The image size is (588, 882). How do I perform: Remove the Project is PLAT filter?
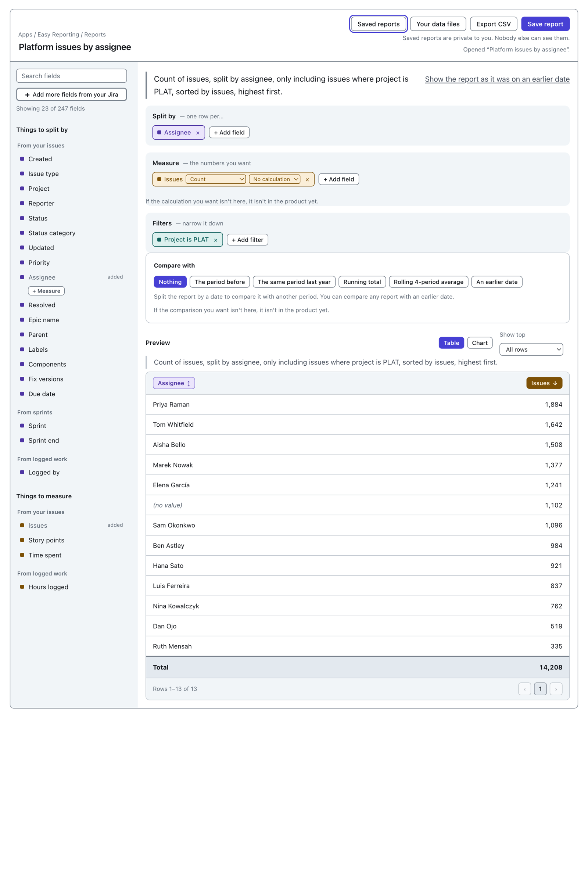(216, 240)
